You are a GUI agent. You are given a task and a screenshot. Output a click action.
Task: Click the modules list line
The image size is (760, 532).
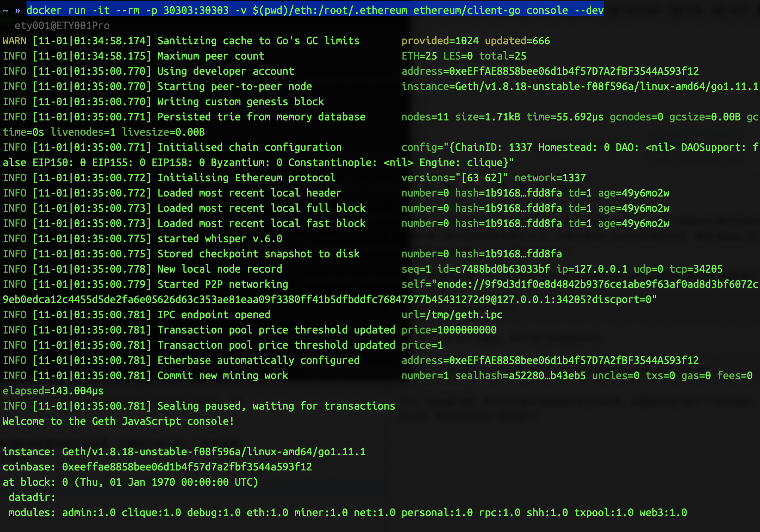click(348, 513)
